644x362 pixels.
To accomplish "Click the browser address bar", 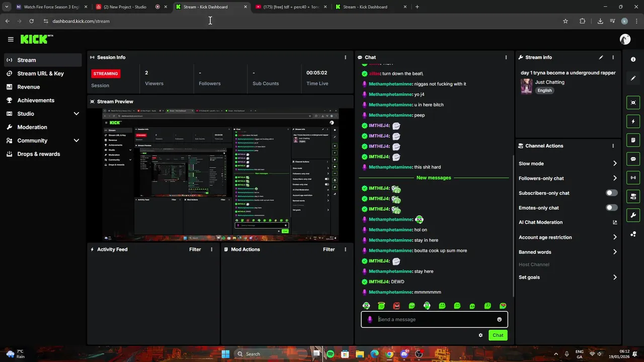I will click(302, 21).
